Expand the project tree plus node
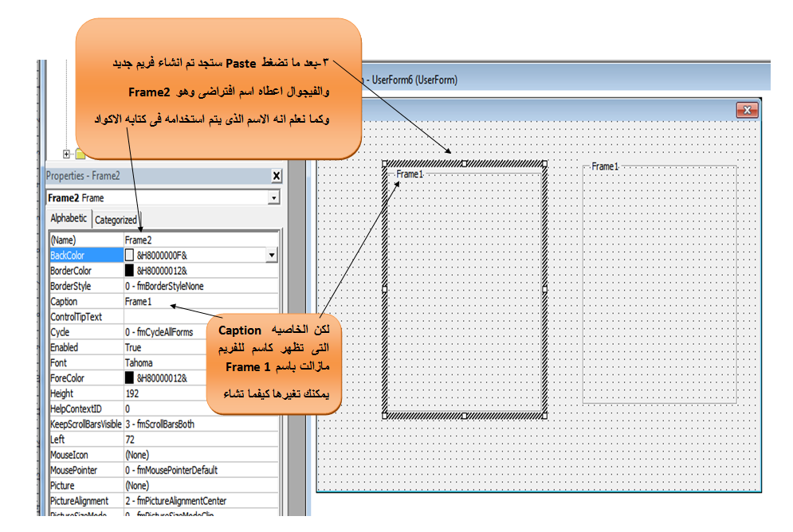 [x=66, y=154]
